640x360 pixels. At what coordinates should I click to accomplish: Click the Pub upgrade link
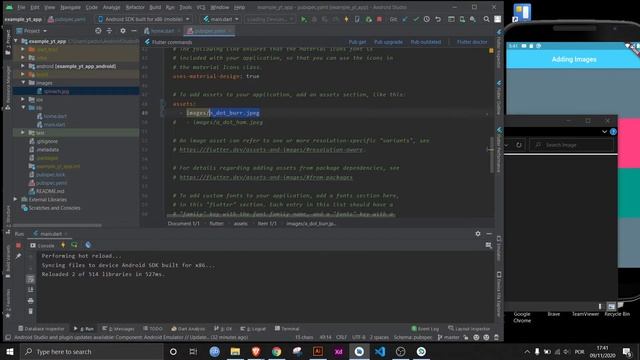click(388, 42)
